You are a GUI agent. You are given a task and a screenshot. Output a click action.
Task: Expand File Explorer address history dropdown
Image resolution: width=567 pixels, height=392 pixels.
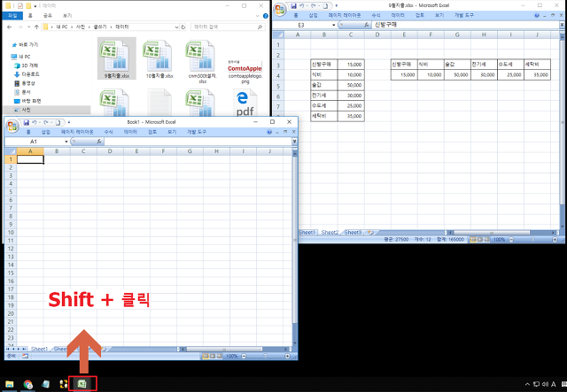click(x=176, y=27)
